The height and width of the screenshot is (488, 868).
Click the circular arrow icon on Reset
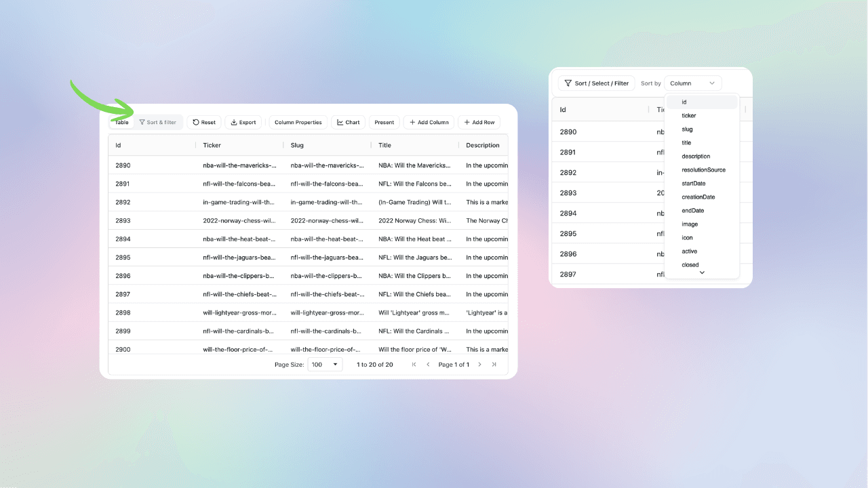(x=195, y=122)
